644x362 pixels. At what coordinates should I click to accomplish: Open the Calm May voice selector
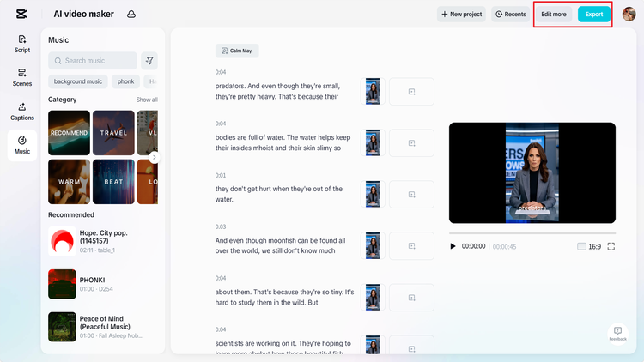236,51
